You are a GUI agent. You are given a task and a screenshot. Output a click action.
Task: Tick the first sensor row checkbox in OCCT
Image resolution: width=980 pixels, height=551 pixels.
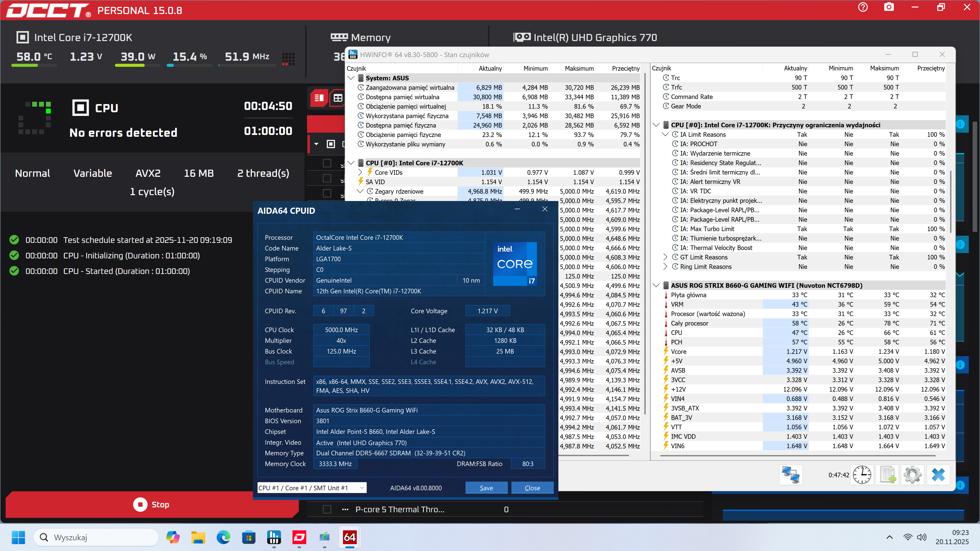327,163
